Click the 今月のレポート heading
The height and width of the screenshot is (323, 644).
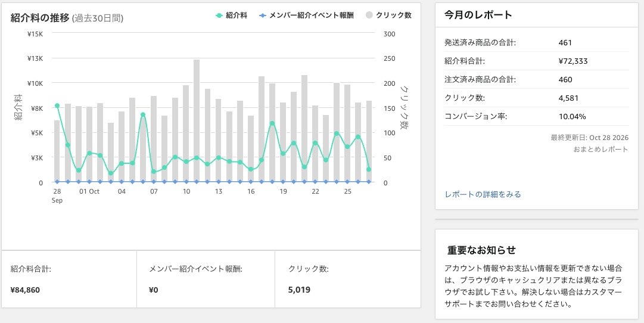click(x=478, y=15)
